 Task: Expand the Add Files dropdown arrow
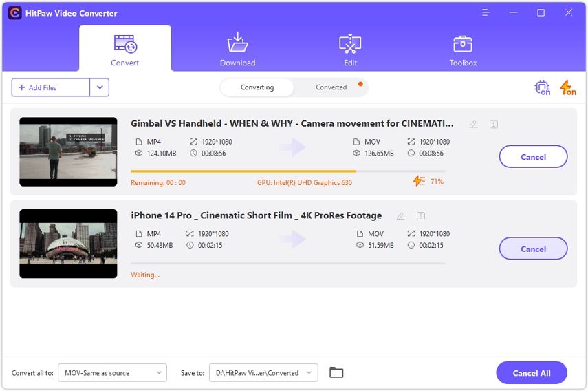(x=99, y=87)
